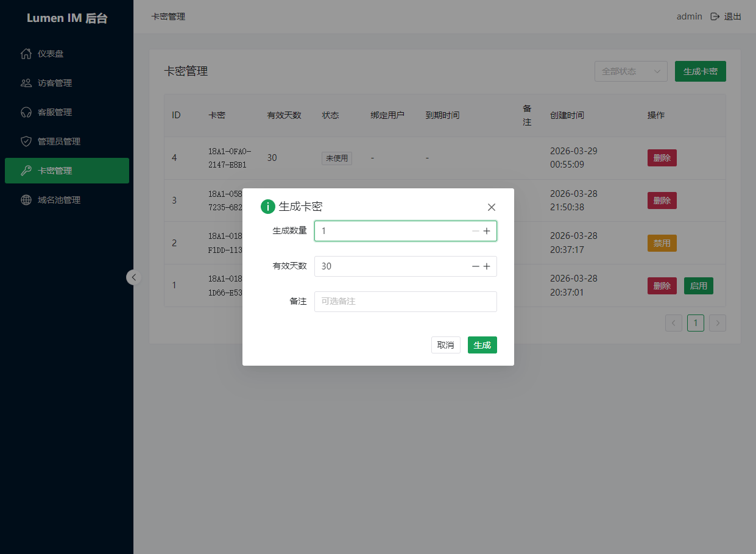The width and height of the screenshot is (756, 554).
Task: Increase 有效天数 with the plus button
Action: click(487, 266)
